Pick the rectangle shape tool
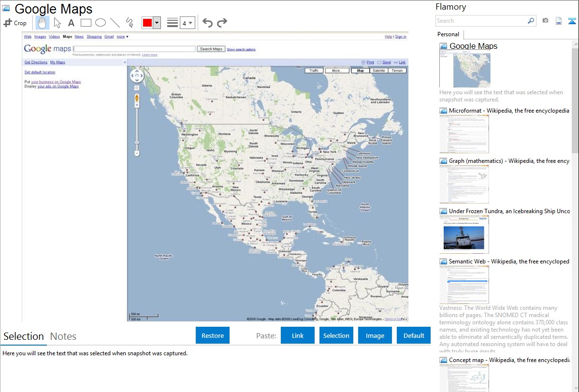 pyautogui.click(x=86, y=23)
